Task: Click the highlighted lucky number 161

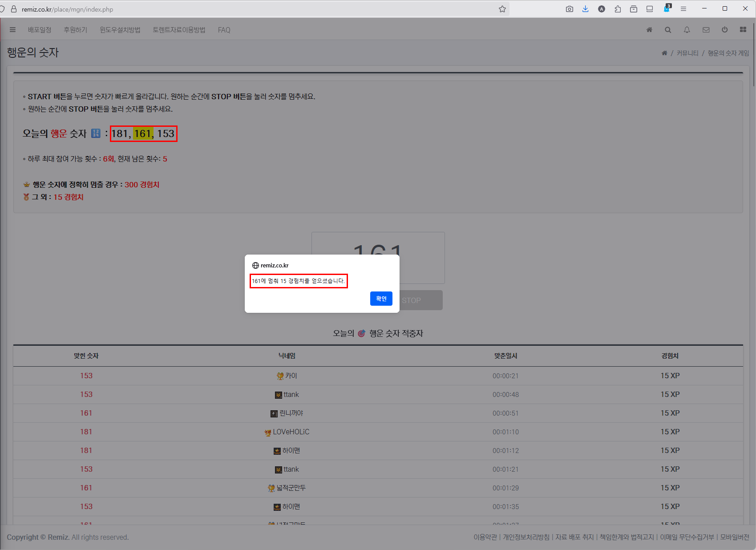Action: coord(143,133)
